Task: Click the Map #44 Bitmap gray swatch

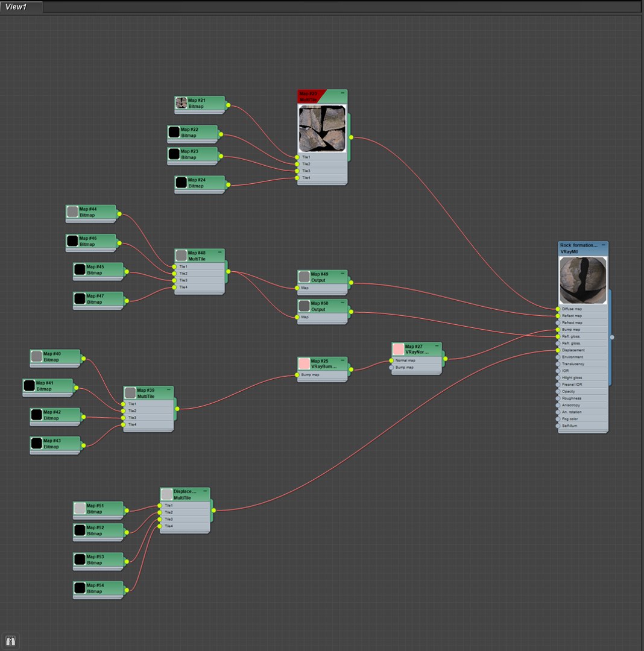Action: (x=73, y=212)
